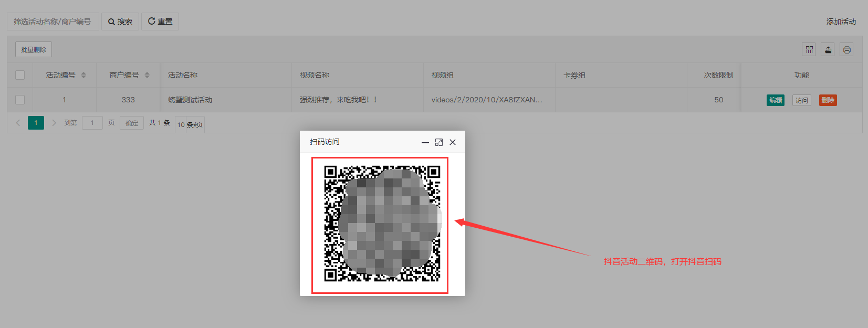Screen dimensions: 868x328
Task: Click the green 编辑 edit button
Action: point(776,100)
